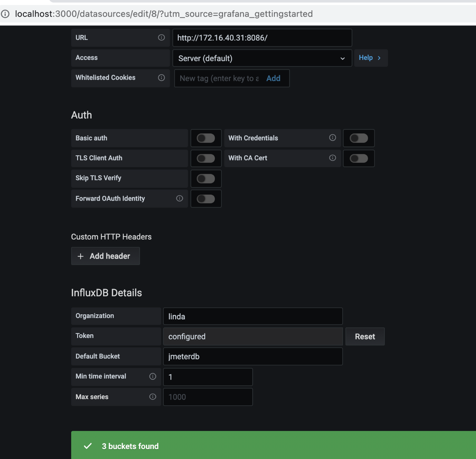This screenshot has width=476, height=459.
Task: Enable the Basic auth toggle
Action: pyautogui.click(x=206, y=138)
